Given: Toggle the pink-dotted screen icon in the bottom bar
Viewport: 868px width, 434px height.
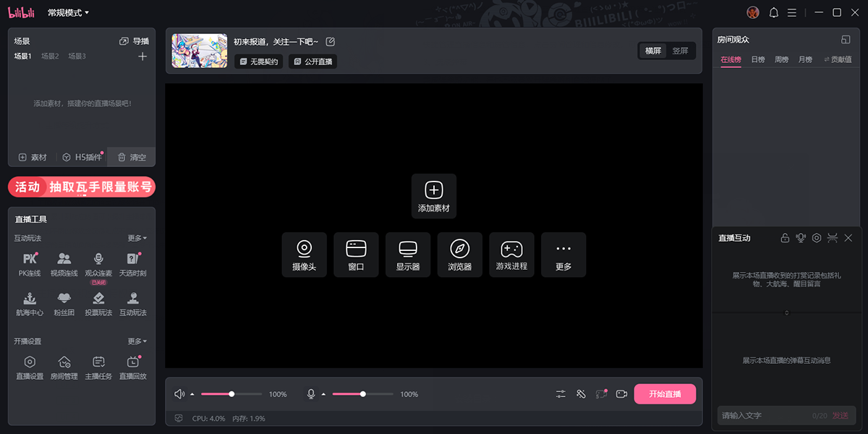Looking at the screenshot, I should point(600,394).
